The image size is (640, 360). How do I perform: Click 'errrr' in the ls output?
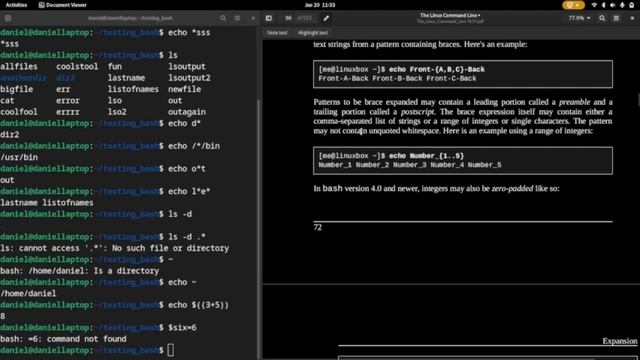pos(68,112)
